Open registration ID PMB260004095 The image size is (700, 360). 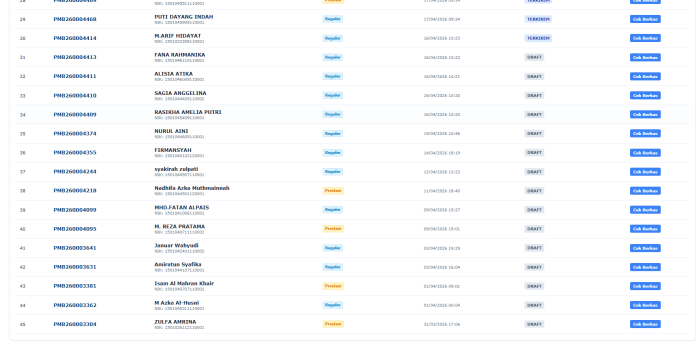75,229
